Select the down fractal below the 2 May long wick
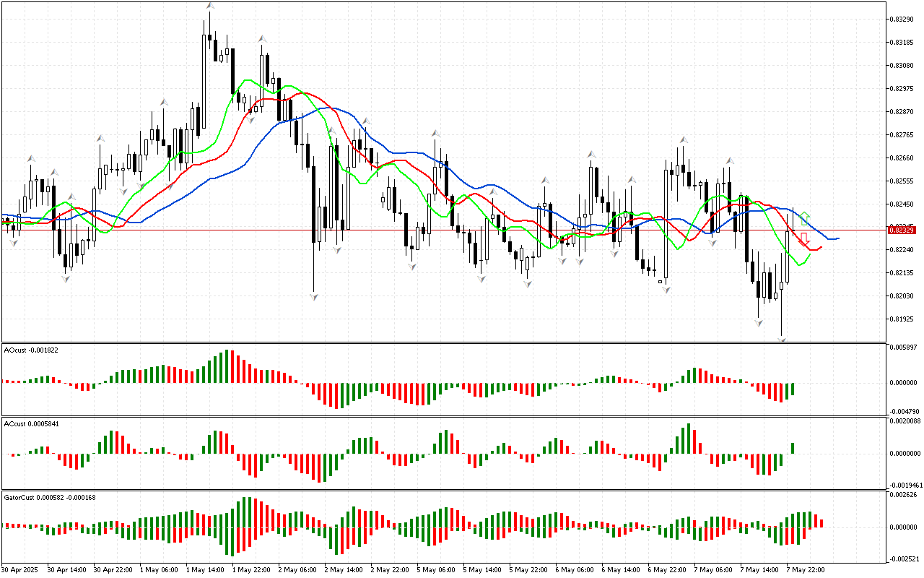The height and width of the screenshot is (578, 924). pos(314,297)
